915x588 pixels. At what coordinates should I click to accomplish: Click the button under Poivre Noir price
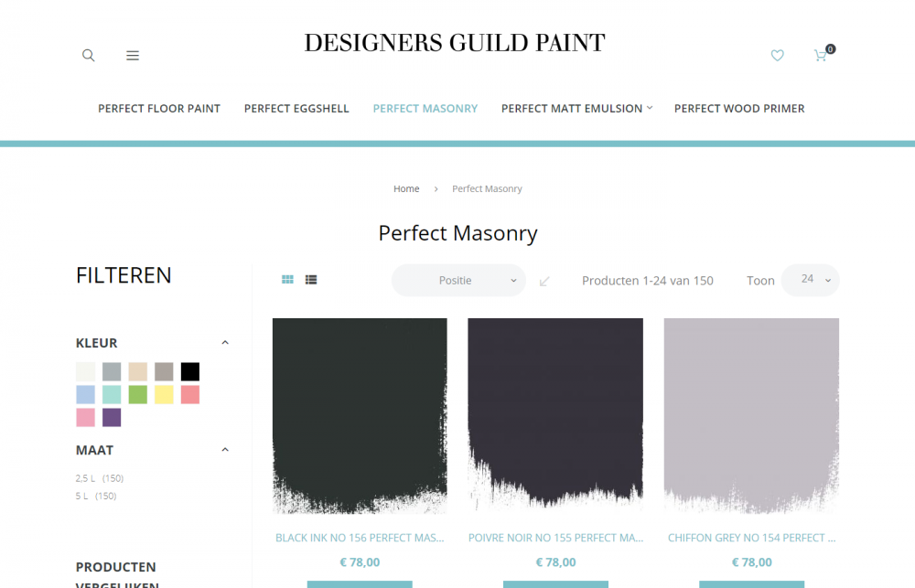coord(555,584)
